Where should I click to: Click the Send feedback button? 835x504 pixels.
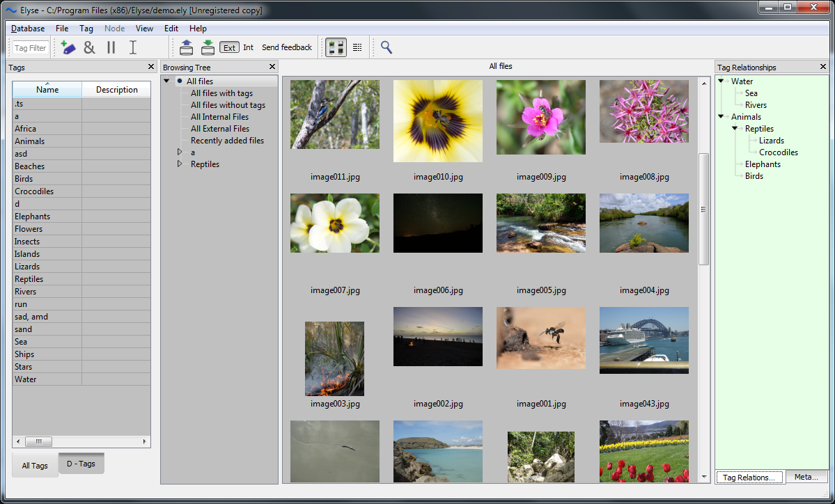[x=287, y=47]
